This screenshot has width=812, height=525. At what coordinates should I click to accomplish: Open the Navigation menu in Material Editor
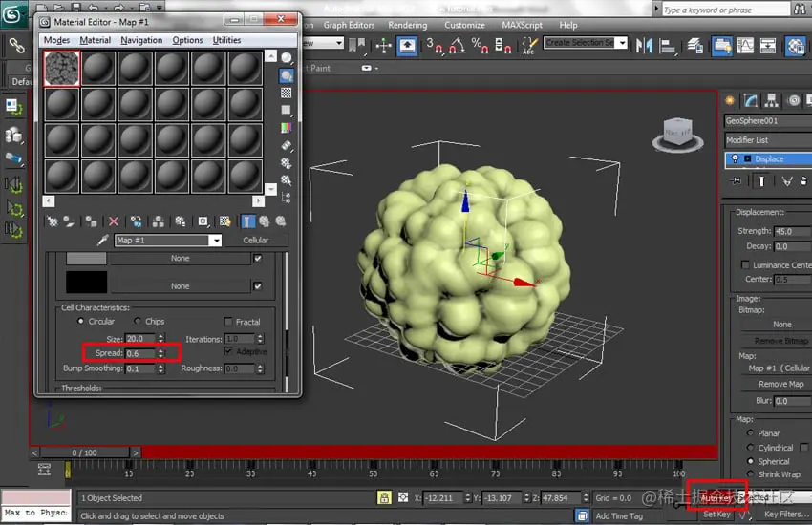tap(141, 40)
